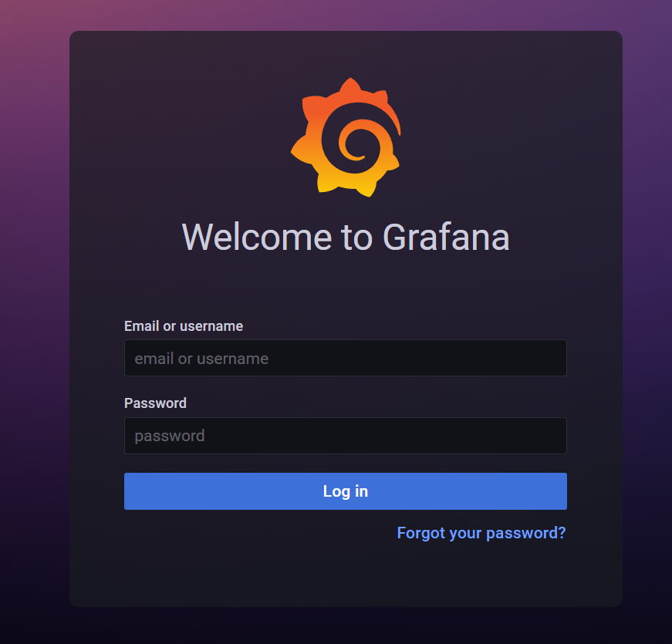Activate the username text box
The width and height of the screenshot is (672, 644).
pos(346,358)
